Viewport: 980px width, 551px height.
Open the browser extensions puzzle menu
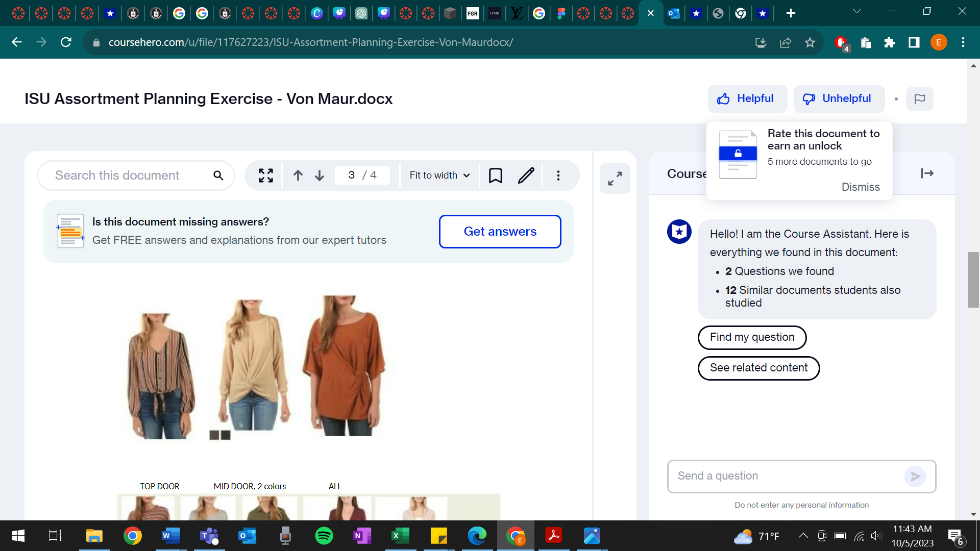(x=890, y=43)
